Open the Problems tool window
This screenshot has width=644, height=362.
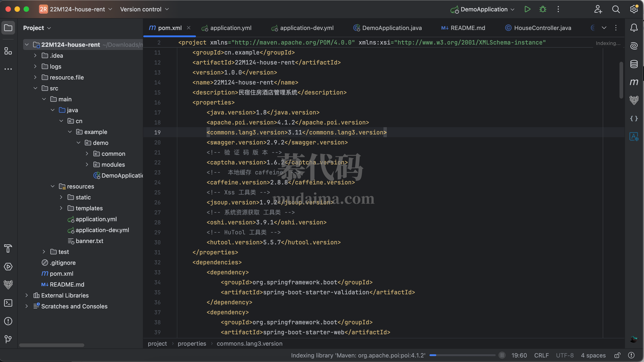pyautogui.click(x=8, y=321)
